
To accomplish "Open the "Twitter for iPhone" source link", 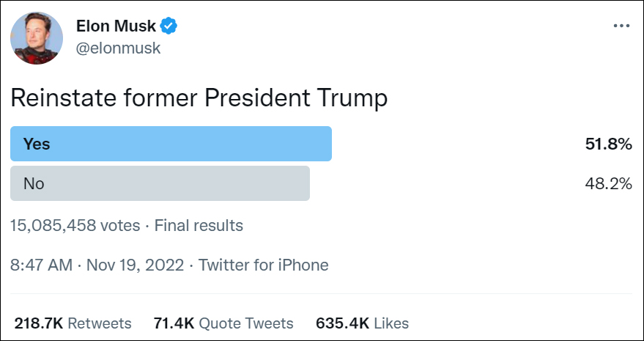I will [x=264, y=265].
